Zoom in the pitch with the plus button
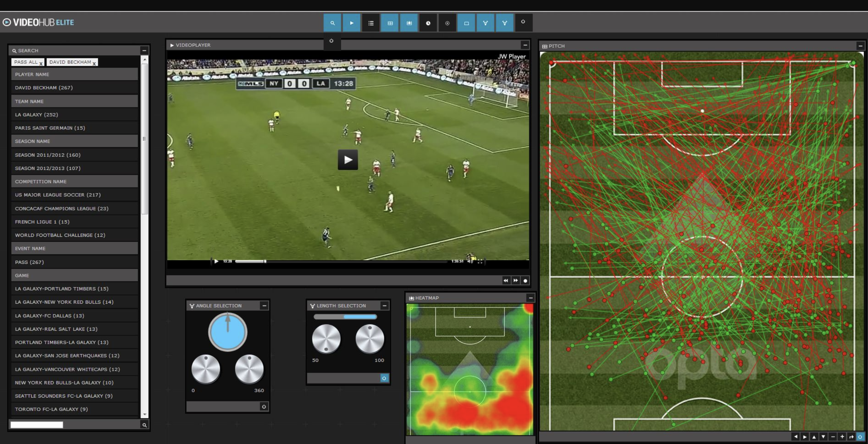This screenshot has width=868, height=444. click(842, 436)
